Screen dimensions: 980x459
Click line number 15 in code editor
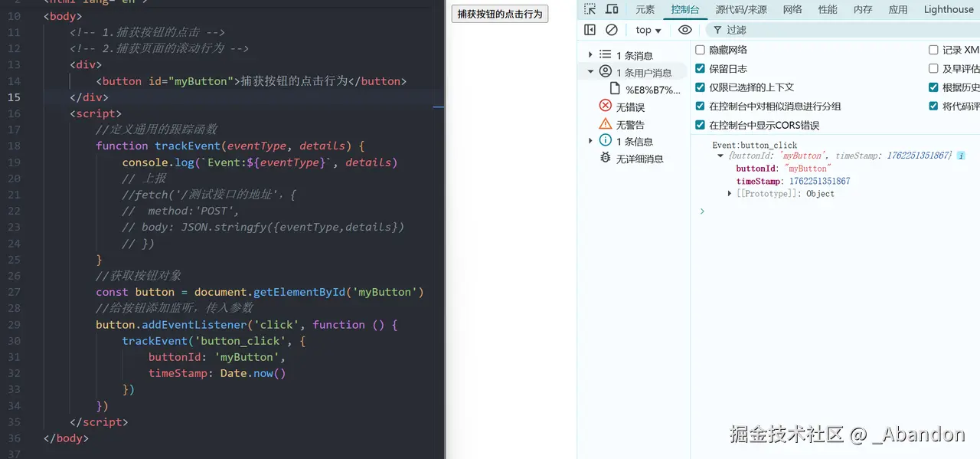click(x=15, y=97)
